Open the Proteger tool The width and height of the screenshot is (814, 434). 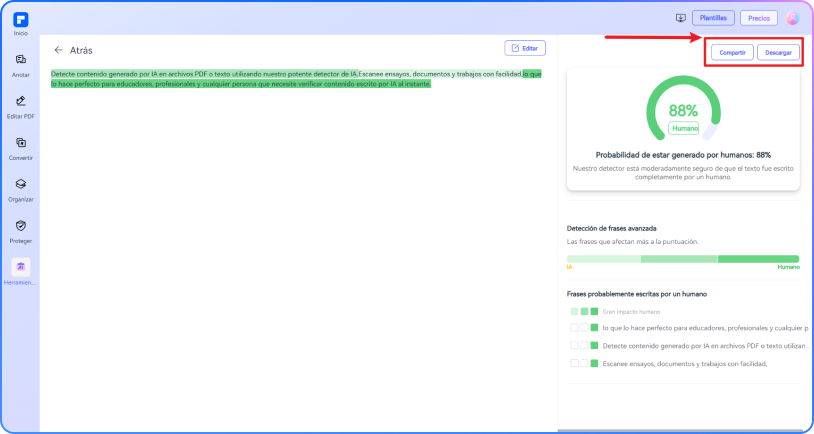(x=21, y=232)
